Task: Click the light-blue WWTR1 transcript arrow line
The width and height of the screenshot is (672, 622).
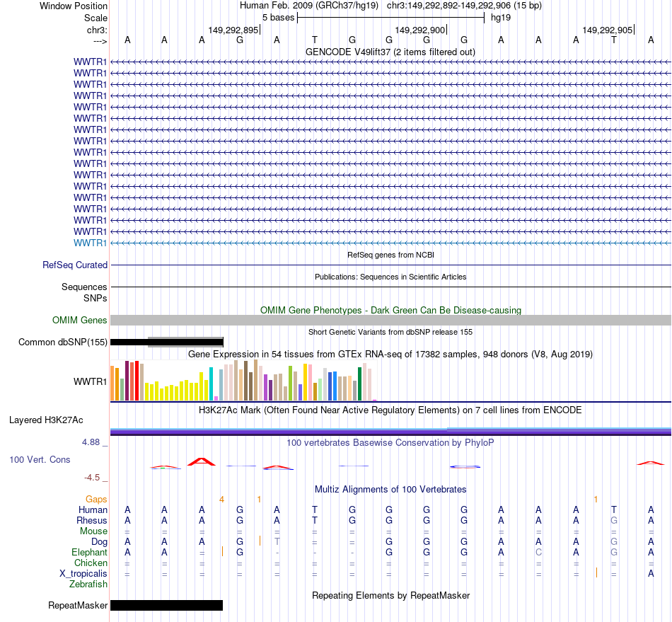Action: [x=391, y=243]
